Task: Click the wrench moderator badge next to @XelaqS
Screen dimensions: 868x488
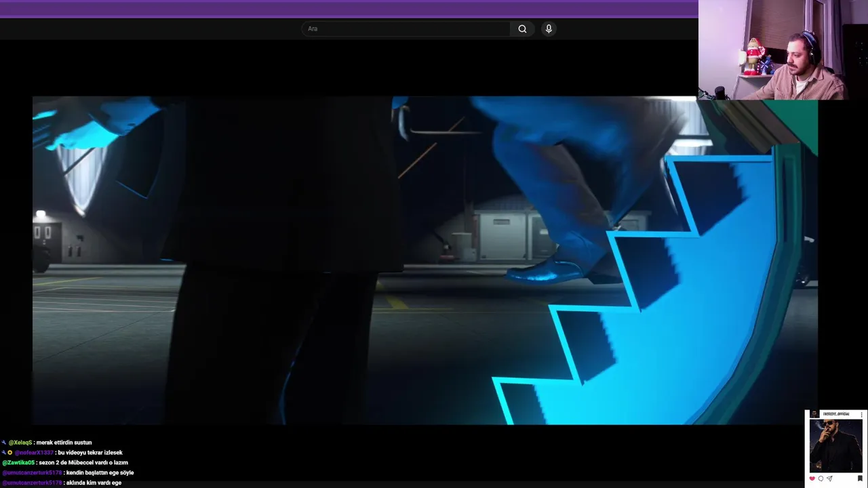Action: pyautogui.click(x=4, y=443)
